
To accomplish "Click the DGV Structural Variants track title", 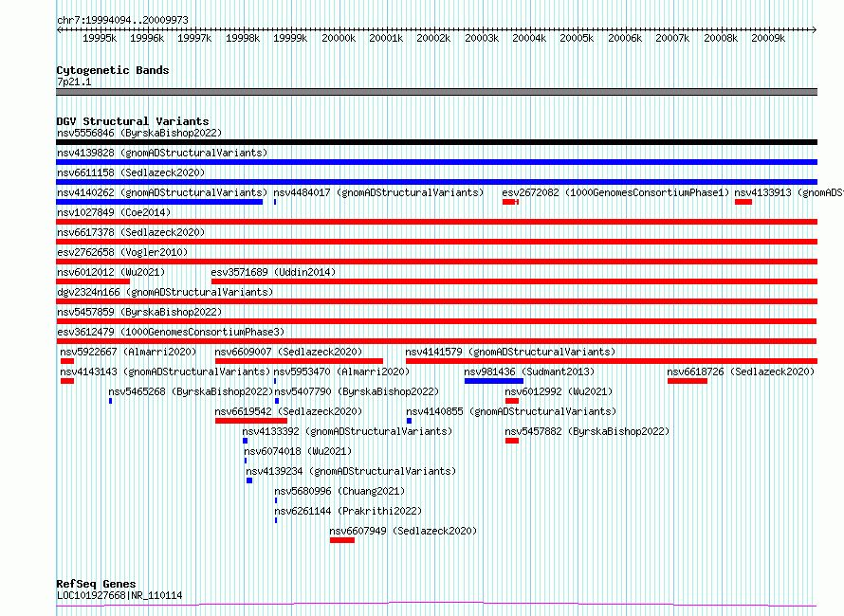I will [x=133, y=121].
